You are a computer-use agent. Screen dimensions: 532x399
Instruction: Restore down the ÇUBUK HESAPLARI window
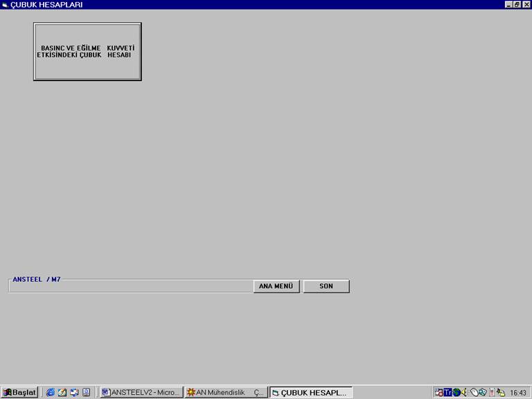pyautogui.click(x=517, y=5)
